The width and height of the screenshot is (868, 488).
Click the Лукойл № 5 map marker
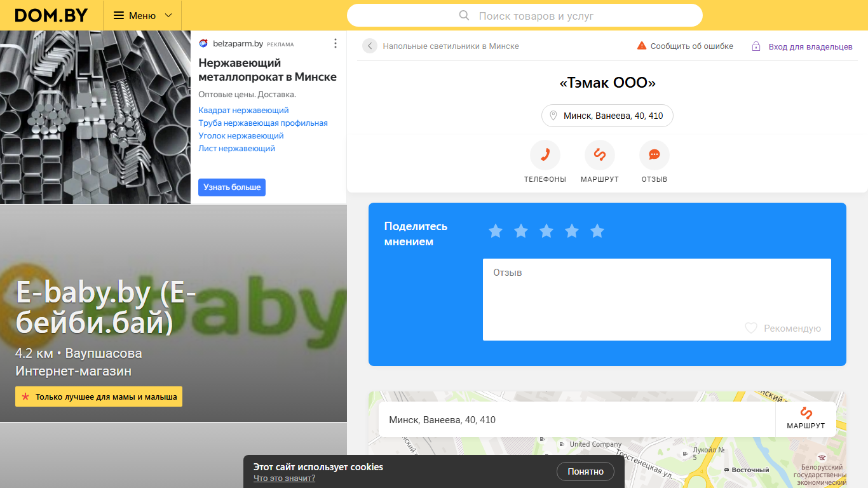click(x=702, y=453)
